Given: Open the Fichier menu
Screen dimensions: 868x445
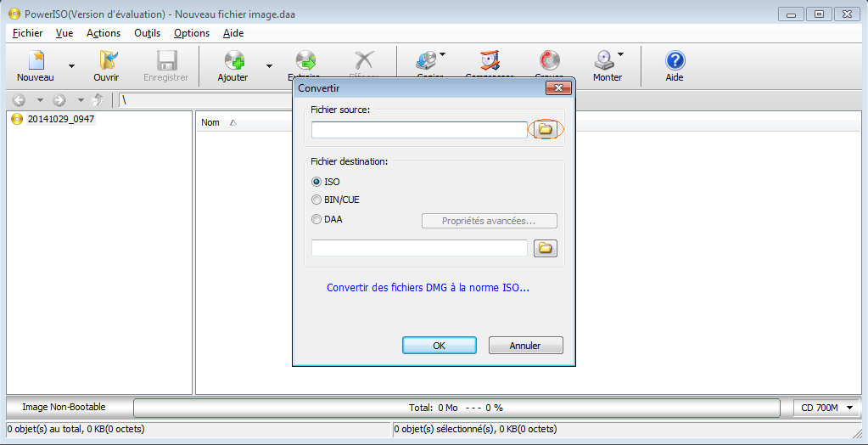Looking at the screenshot, I should (x=27, y=33).
